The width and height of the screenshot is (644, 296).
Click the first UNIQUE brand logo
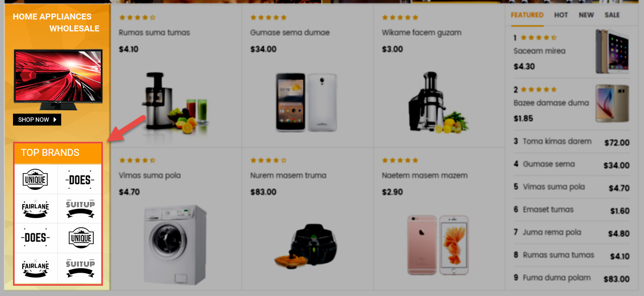tap(36, 180)
